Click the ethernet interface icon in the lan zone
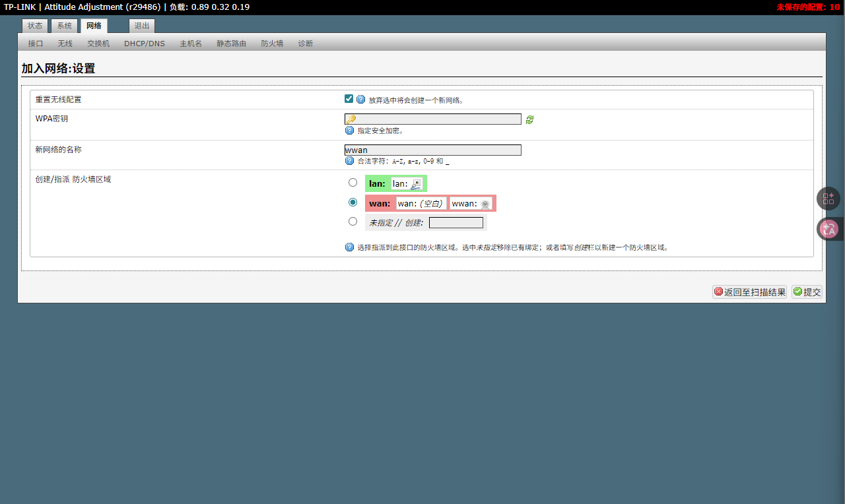Image resolution: width=845 pixels, height=504 pixels. pos(416,184)
